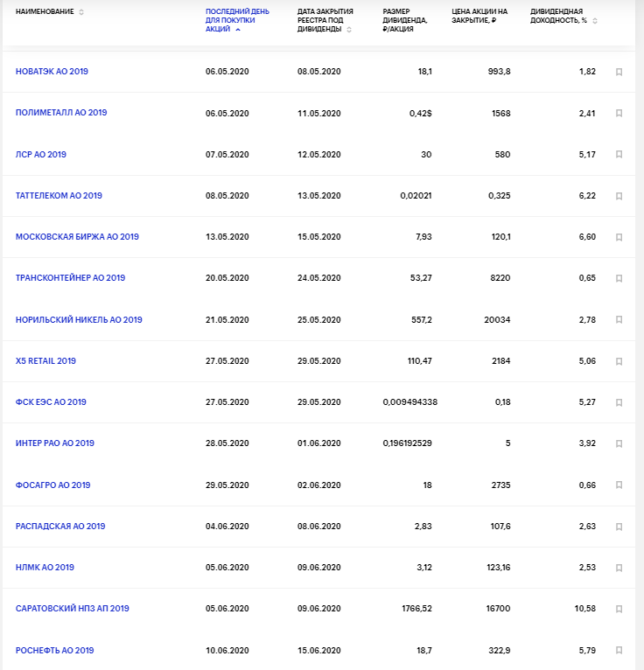
Task: Select the purchase date 04.06.2020
Action: pos(227,526)
